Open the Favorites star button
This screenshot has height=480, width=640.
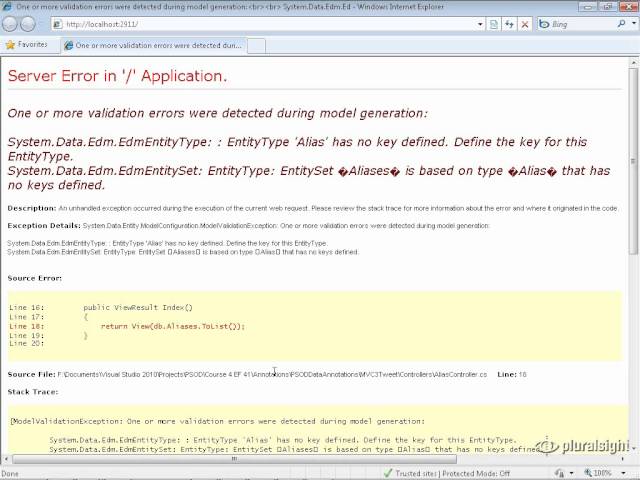(x=27, y=44)
